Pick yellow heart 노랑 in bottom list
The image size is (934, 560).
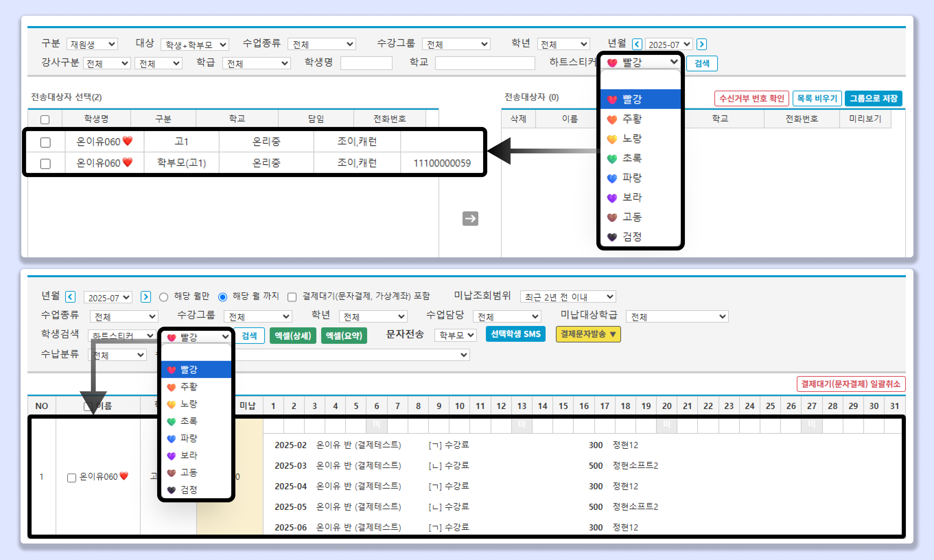(189, 404)
